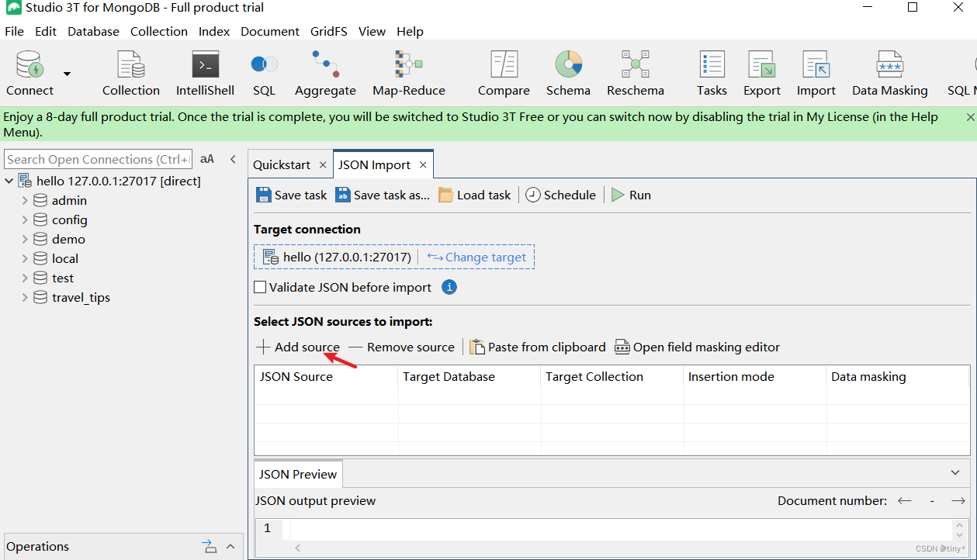Open the Import wizard icon
977x560 pixels.
(816, 74)
